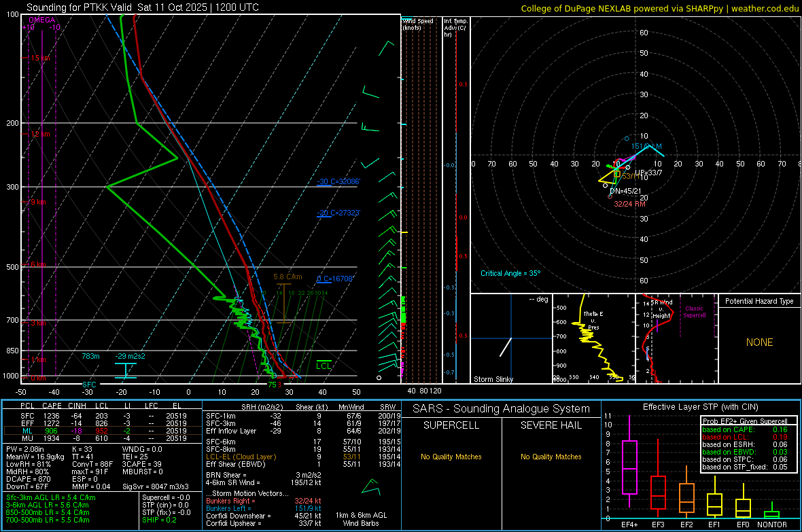Select the -30 C=32086' level label

coord(338,181)
